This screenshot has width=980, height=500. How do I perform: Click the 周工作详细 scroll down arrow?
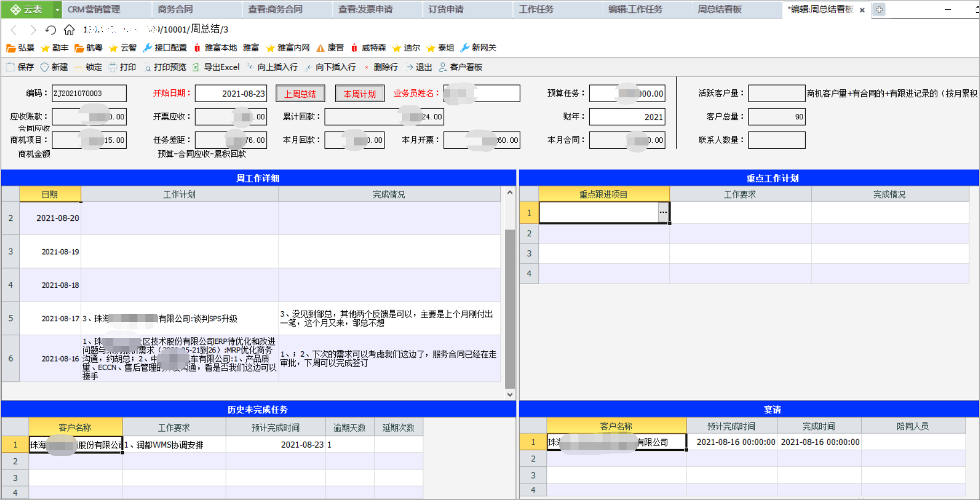click(x=510, y=395)
